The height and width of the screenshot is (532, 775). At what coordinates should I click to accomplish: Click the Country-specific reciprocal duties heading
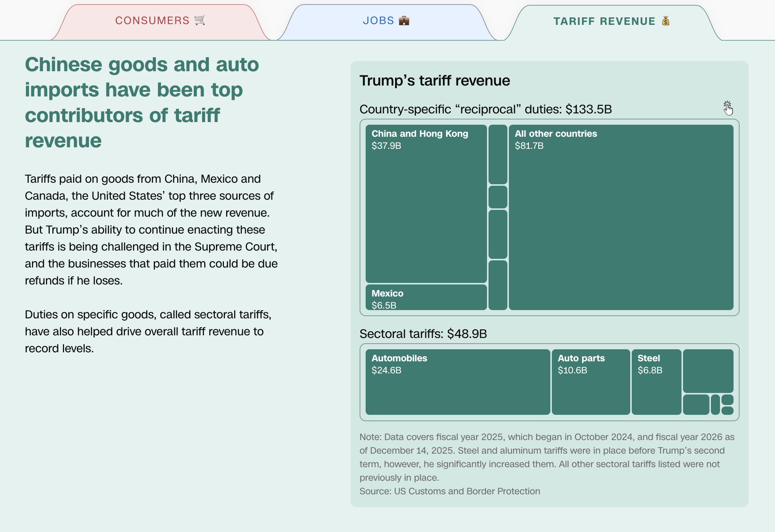[486, 109]
